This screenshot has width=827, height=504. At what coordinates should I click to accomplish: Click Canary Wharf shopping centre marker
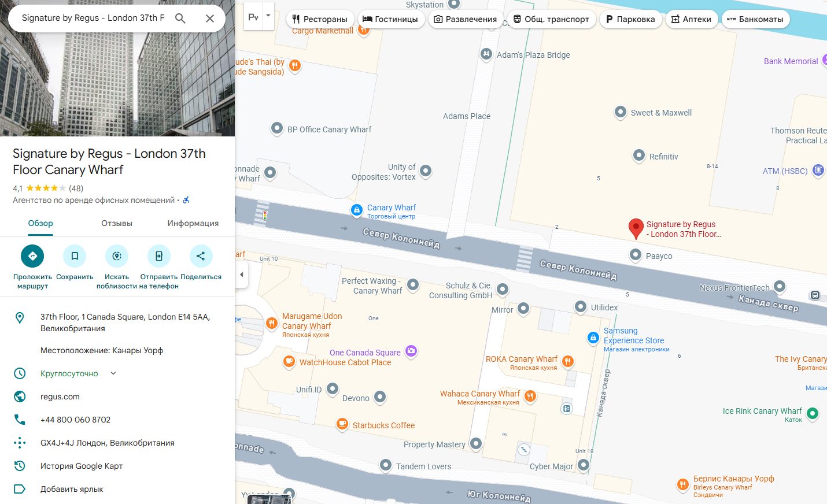click(357, 210)
